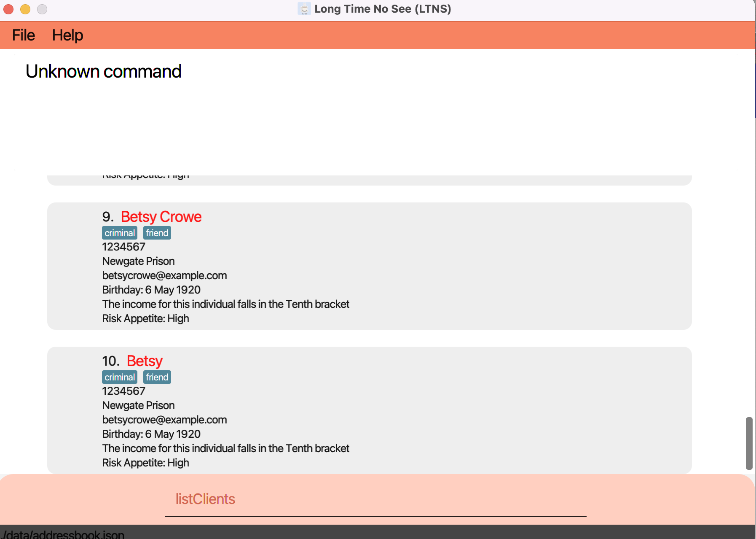
Task: Click the 'Unknown command' result message
Action: (103, 71)
